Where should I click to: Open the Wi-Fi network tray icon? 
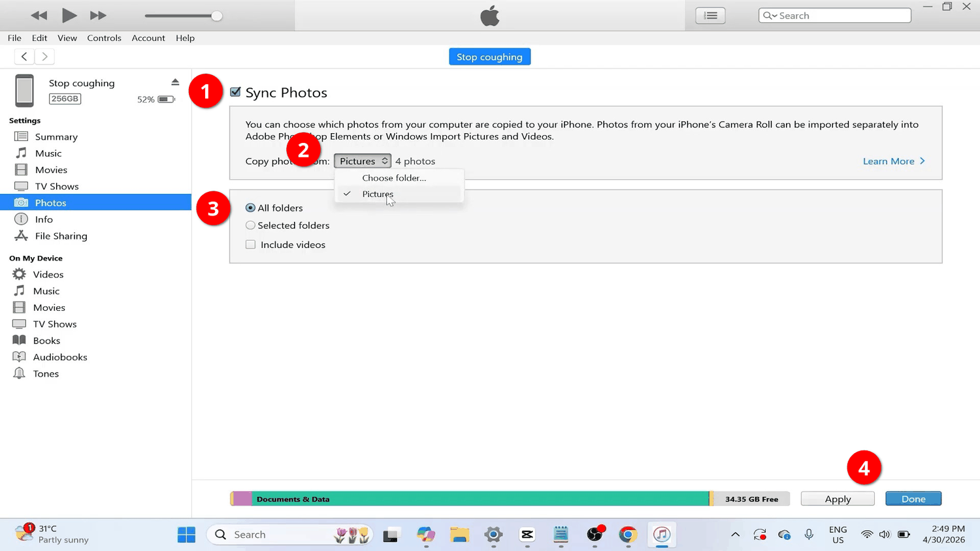click(x=867, y=535)
